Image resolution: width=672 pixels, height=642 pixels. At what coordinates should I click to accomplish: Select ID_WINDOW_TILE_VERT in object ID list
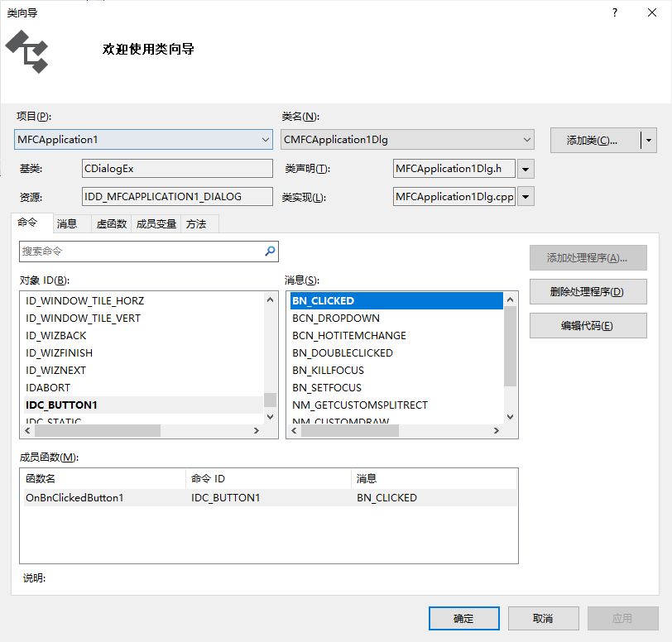tap(143, 319)
